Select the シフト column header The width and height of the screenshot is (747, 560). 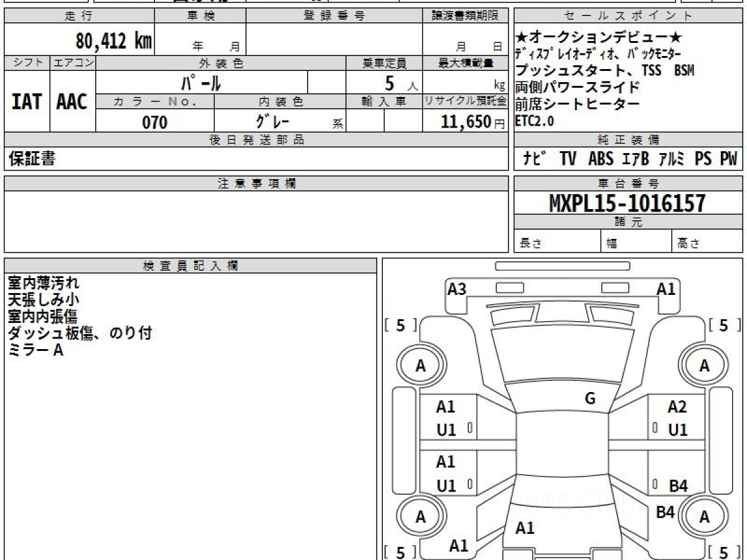pyautogui.click(x=27, y=63)
